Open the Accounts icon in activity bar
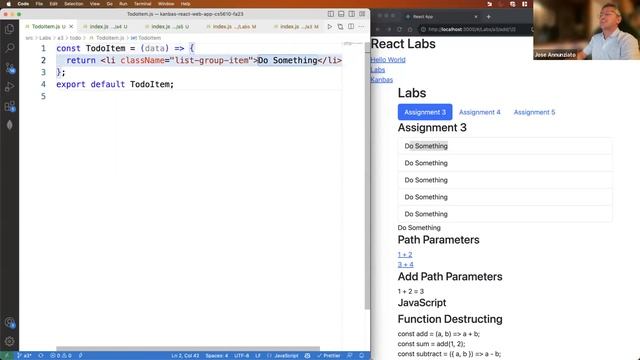Image resolution: width=640 pixels, height=360 pixels. pos(9,322)
